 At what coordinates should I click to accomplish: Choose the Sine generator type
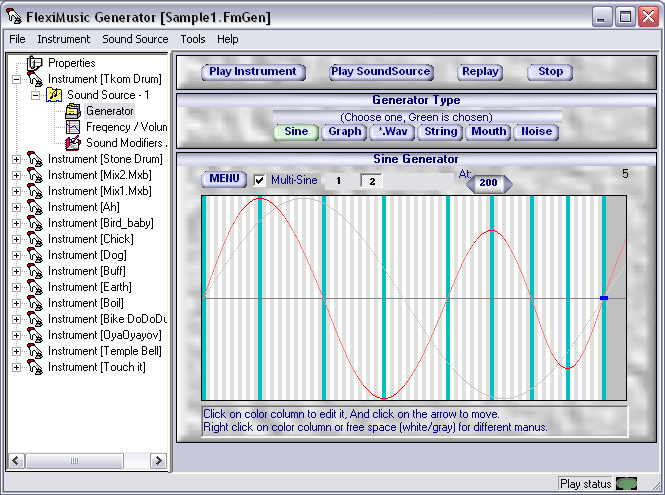pos(296,131)
